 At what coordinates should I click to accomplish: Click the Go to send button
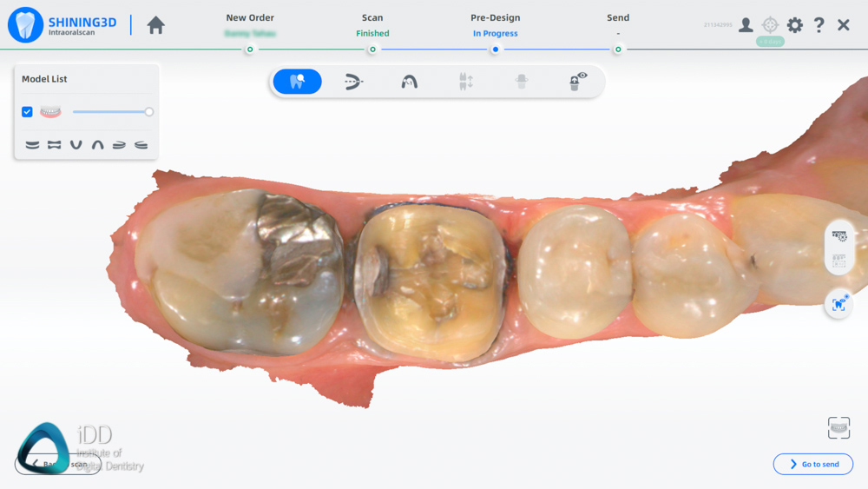(812, 464)
